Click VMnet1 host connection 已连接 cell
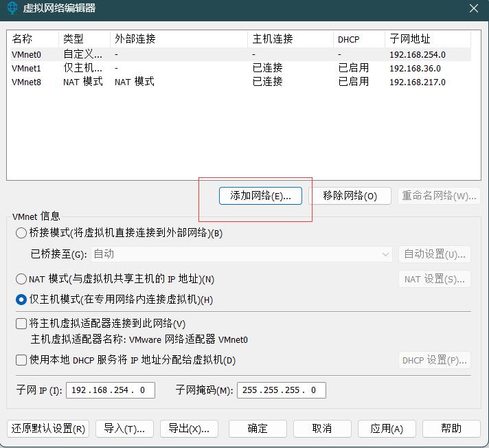This screenshot has width=489, height=448. (268, 68)
